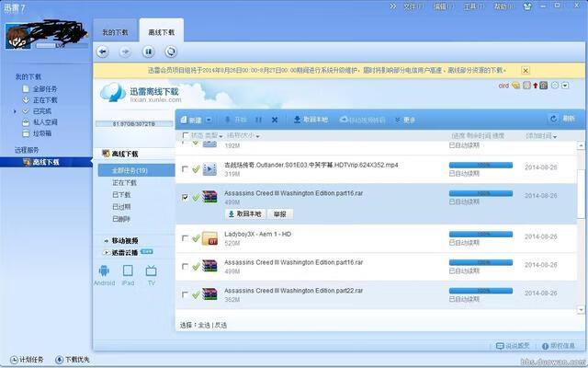Click the double-chevron expand icon before 文件
Screen dimensions: 588x368
(x=392, y=6)
